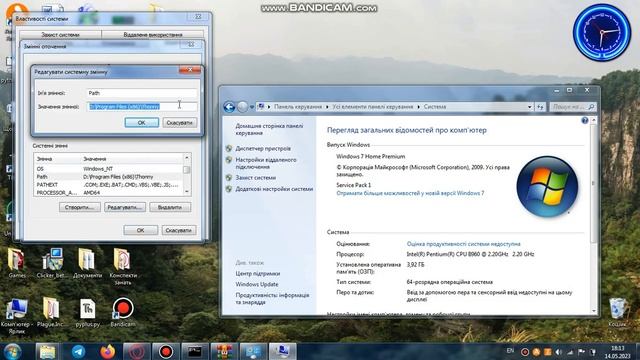640x360 pixels.
Task: Expand arrow after Панель керування breadcrumb
Action: coord(327,107)
